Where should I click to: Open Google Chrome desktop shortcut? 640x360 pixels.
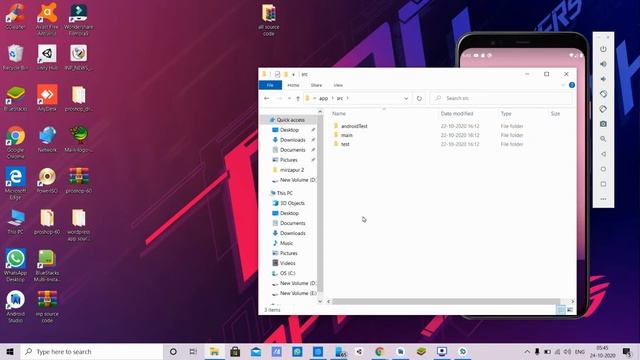16,142
